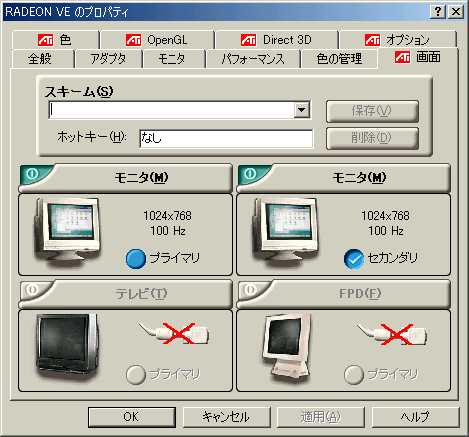Viewport: 469px width, 437px height.
Task: Click the キャンセル button
Action: [226, 417]
